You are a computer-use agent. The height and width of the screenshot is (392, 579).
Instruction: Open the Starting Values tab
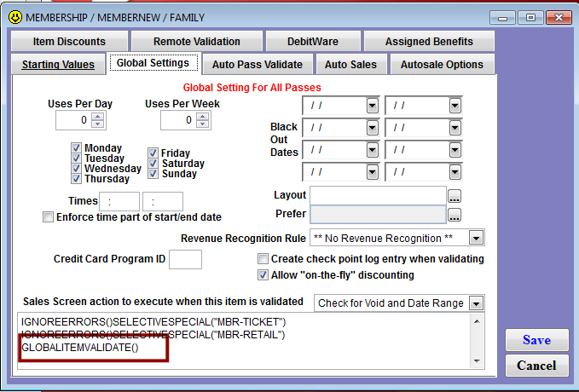click(x=58, y=64)
